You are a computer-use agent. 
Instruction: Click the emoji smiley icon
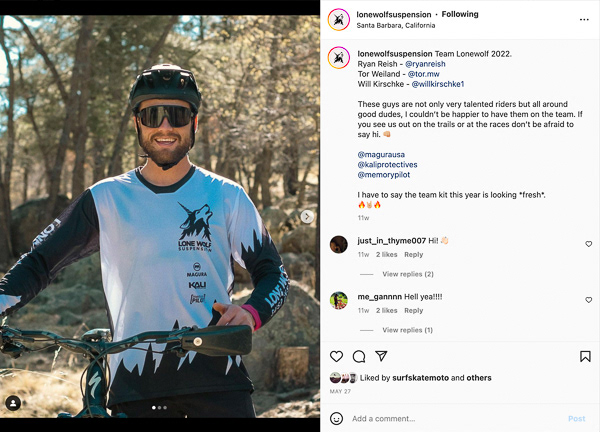[x=337, y=418]
